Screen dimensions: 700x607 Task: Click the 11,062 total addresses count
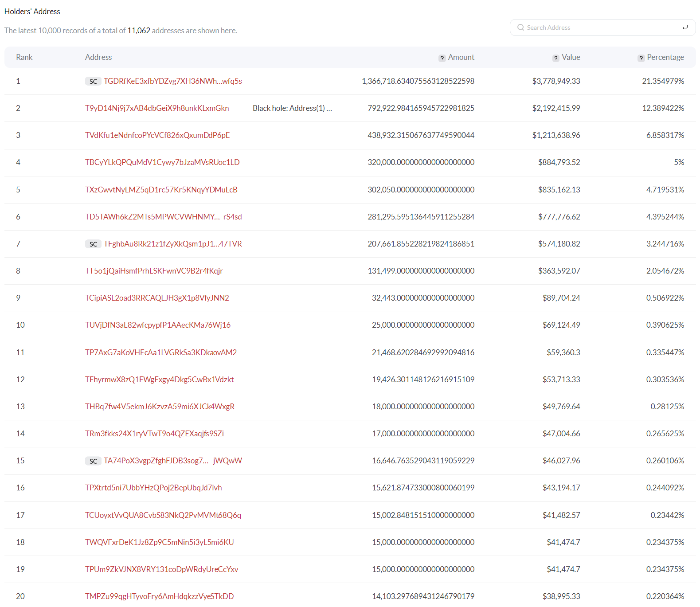tap(139, 31)
